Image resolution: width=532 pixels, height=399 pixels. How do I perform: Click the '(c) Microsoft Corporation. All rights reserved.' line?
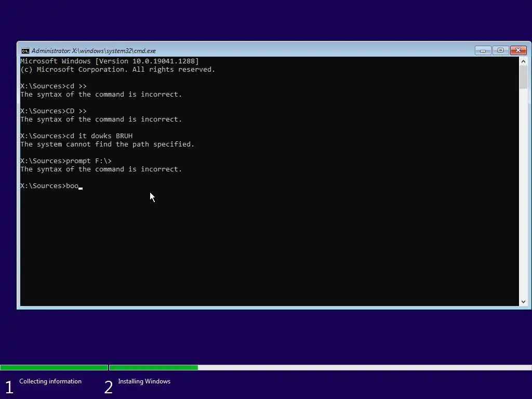pyautogui.click(x=118, y=70)
